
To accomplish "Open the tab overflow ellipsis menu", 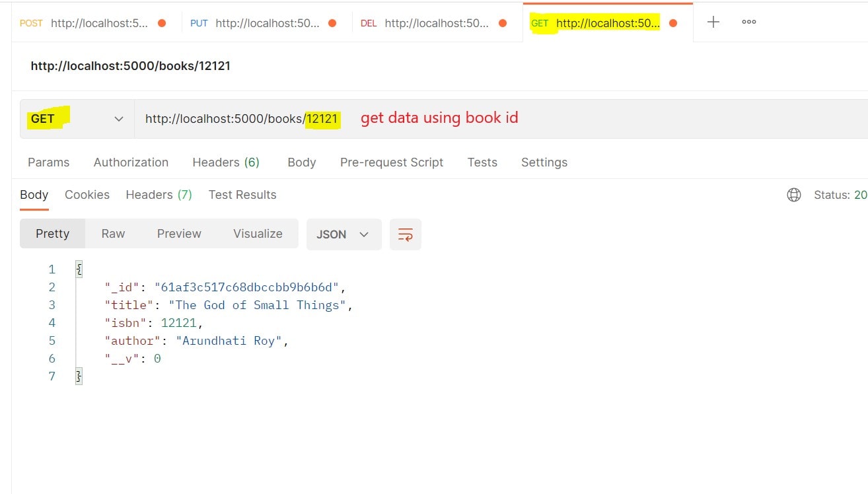I will 748,22.
